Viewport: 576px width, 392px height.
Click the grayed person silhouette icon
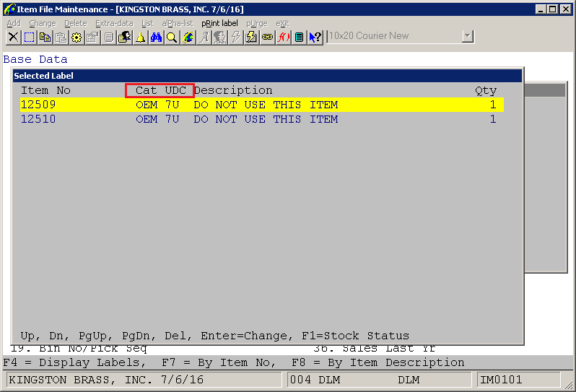pyautogui.click(x=219, y=37)
